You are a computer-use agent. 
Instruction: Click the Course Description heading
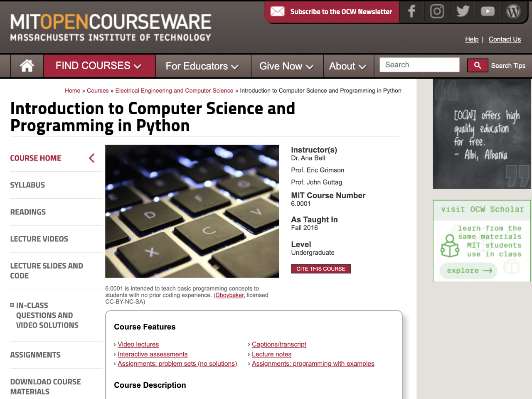click(150, 385)
